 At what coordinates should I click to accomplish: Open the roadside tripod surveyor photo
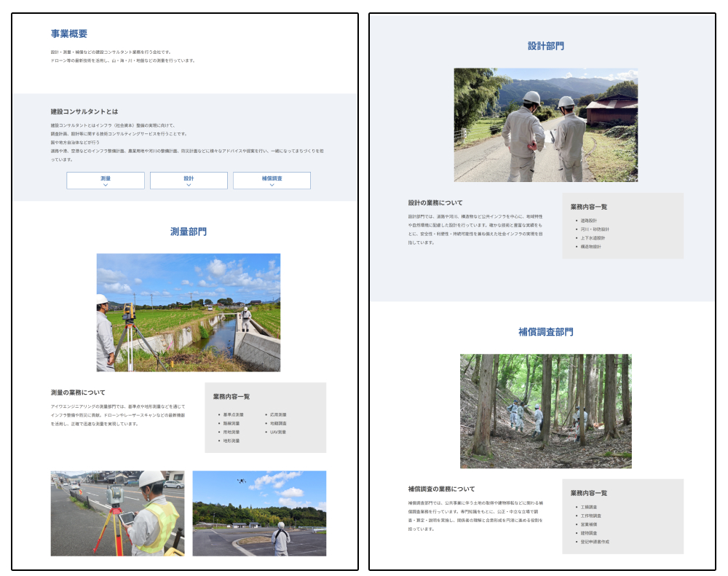pyautogui.click(x=117, y=513)
